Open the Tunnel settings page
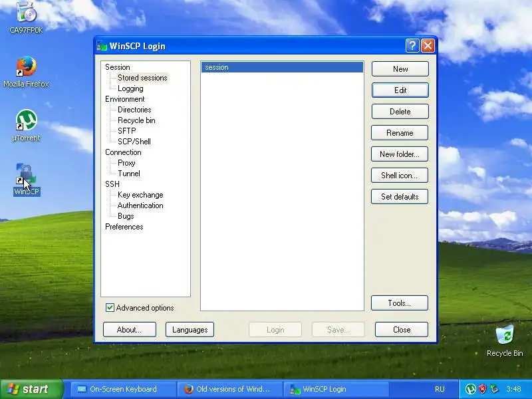 [x=129, y=174]
